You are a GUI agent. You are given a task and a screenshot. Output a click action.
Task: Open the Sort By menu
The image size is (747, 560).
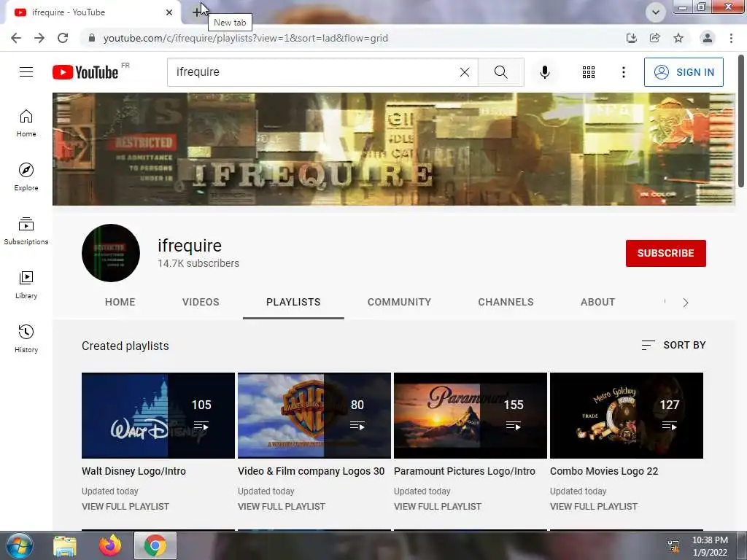pyautogui.click(x=673, y=345)
